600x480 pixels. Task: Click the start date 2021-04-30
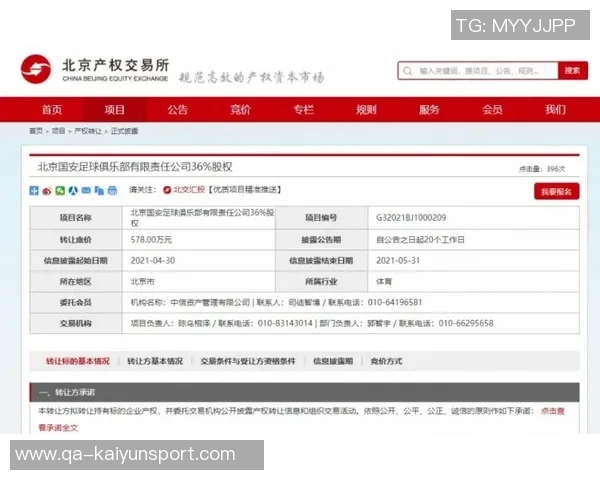coord(153,261)
